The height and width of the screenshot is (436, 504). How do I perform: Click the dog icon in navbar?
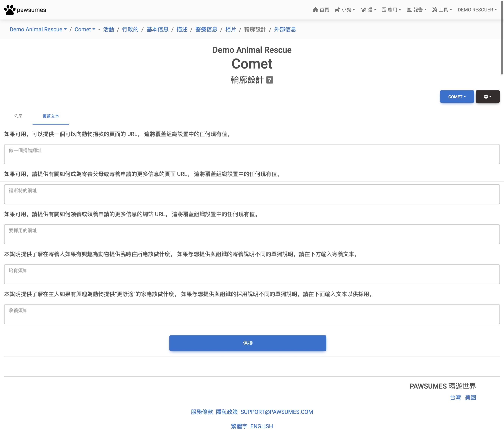(337, 10)
